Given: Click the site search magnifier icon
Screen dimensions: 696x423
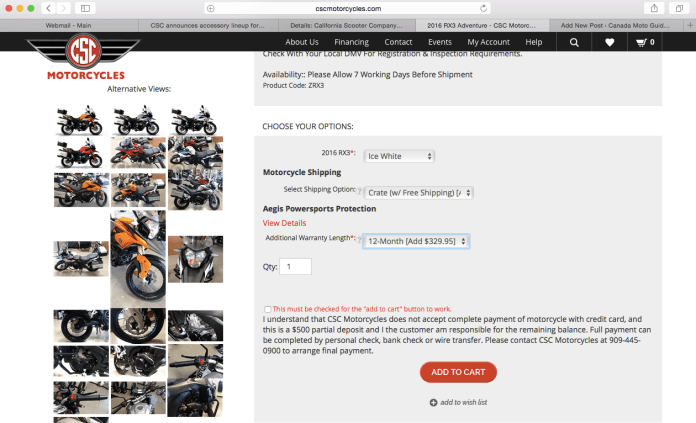Looking at the screenshot, I should (x=574, y=42).
